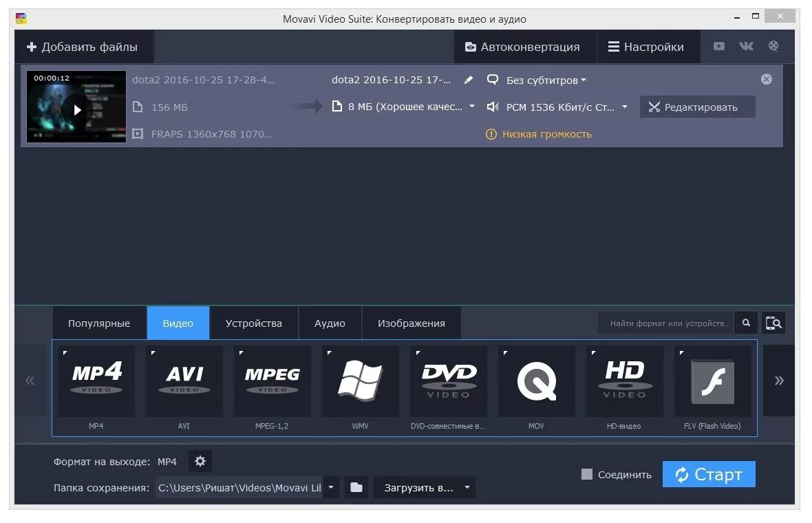Show more formats with right double arrow
The width and height of the screenshot is (812, 523).
click(x=779, y=381)
